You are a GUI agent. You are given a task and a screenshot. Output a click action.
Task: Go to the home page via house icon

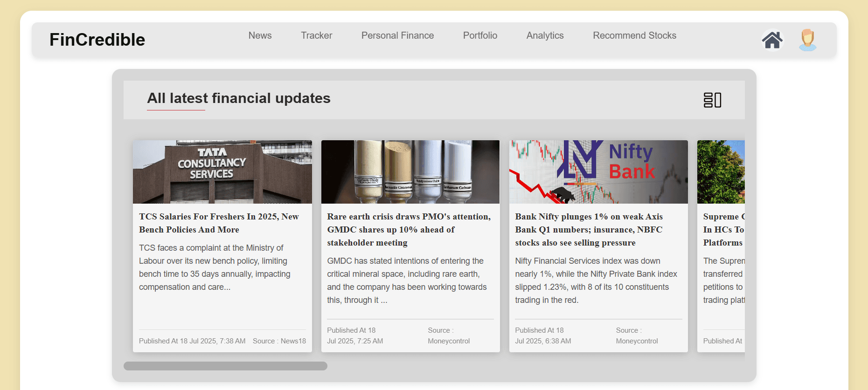772,40
